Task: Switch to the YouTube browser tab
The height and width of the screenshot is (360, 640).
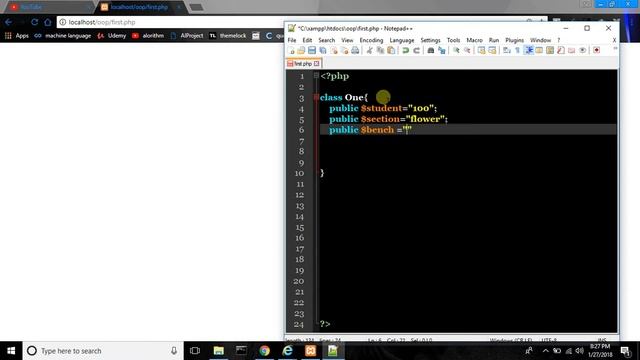Action: tap(49, 7)
